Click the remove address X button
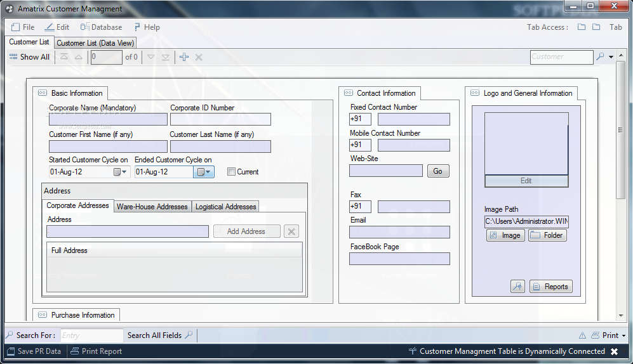 (291, 231)
